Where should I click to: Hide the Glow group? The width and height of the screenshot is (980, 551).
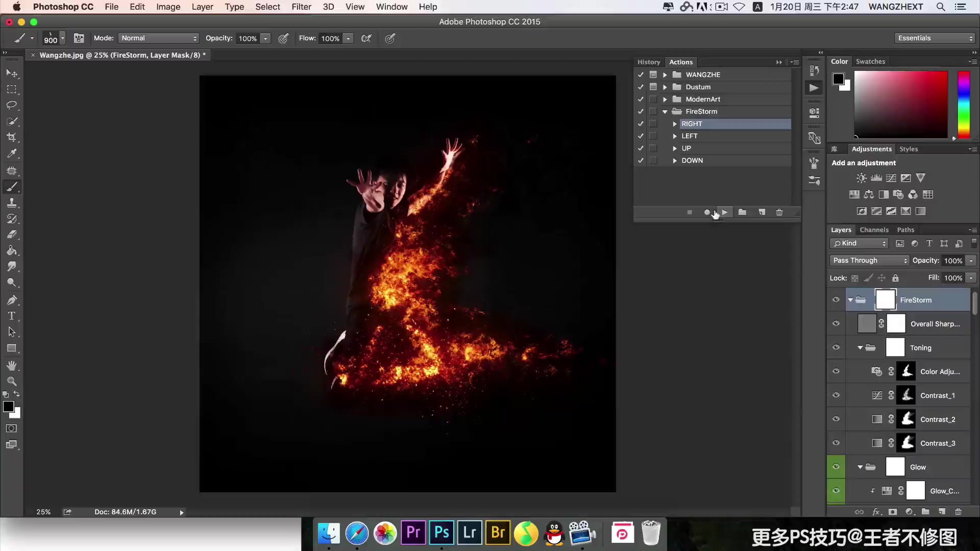[x=836, y=466]
